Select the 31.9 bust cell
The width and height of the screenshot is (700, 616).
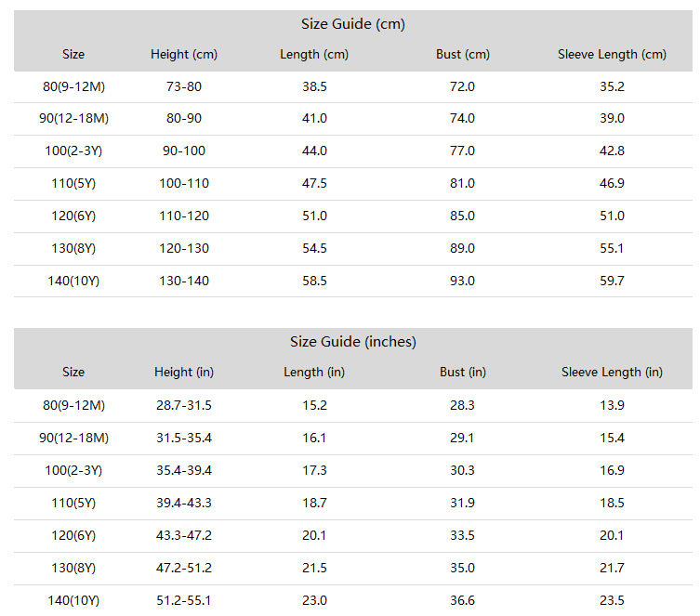pyautogui.click(x=462, y=503)
